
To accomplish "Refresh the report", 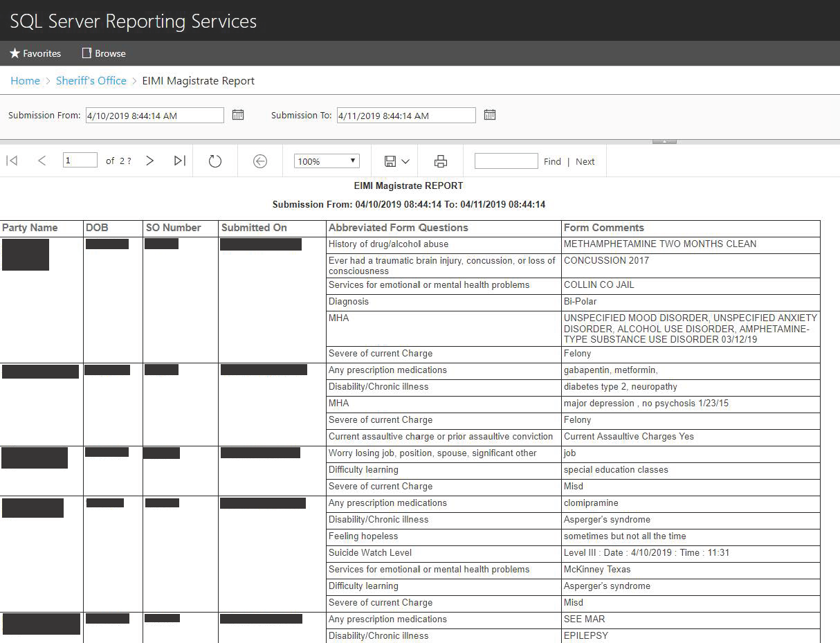I will [x=215, y=161].
